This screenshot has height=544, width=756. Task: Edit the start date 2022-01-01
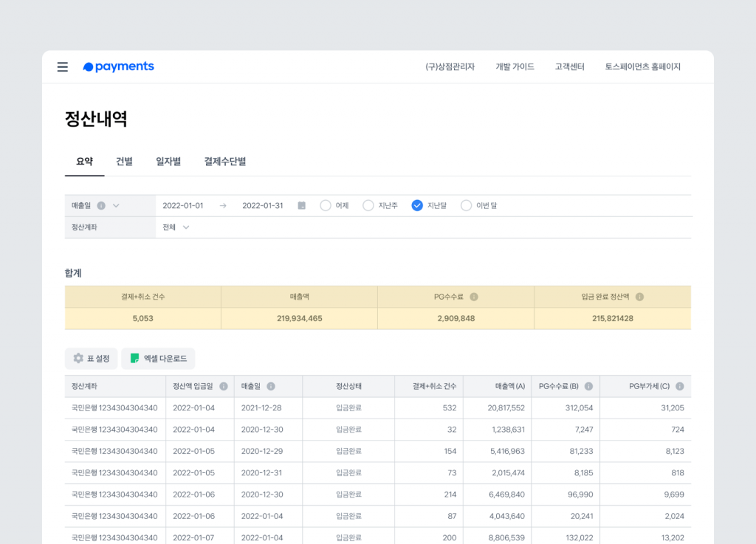183,206
